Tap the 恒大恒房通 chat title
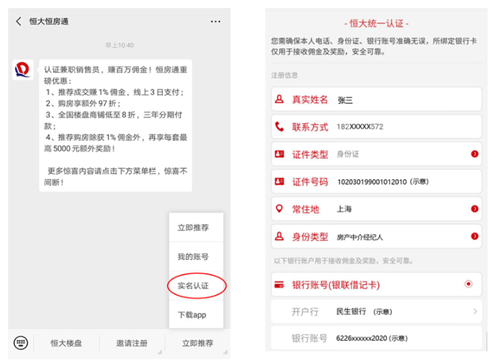This screenshot has height=363, width=500. coord(49,22)
